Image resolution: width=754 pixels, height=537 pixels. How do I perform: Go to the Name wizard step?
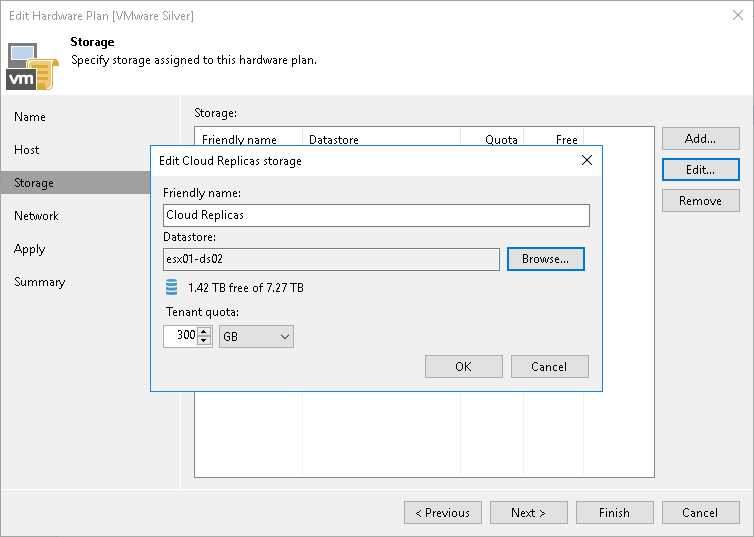point(30,117)
